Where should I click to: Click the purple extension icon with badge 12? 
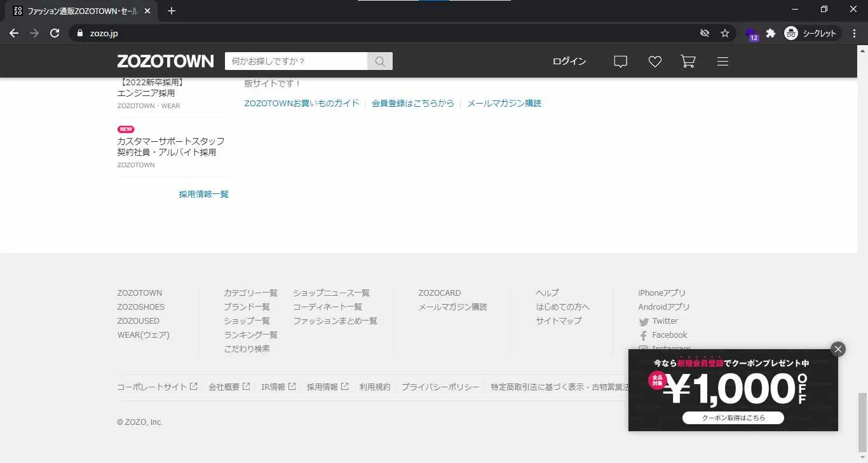752,34
